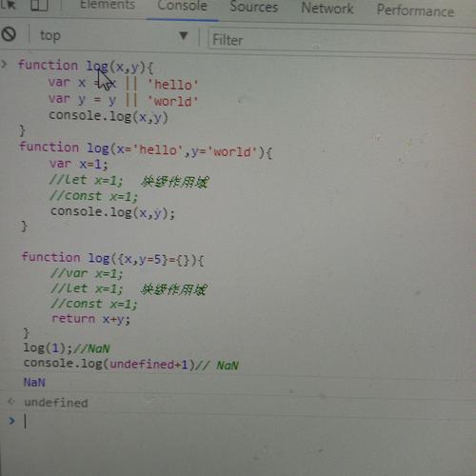Viewport: 476px width, 476px height.
Task: Click the 'function log(x,y){' line
Action: [x=86, y=66]
